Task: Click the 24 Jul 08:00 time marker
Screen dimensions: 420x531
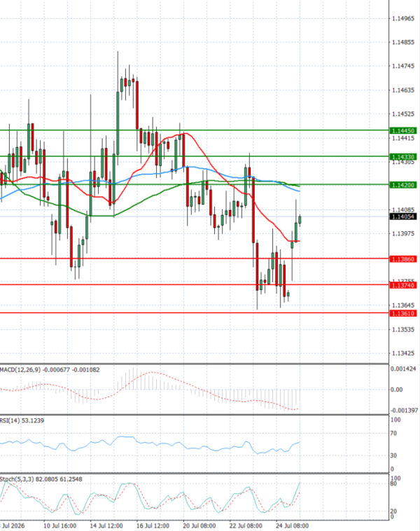Action: pos(292,525)
